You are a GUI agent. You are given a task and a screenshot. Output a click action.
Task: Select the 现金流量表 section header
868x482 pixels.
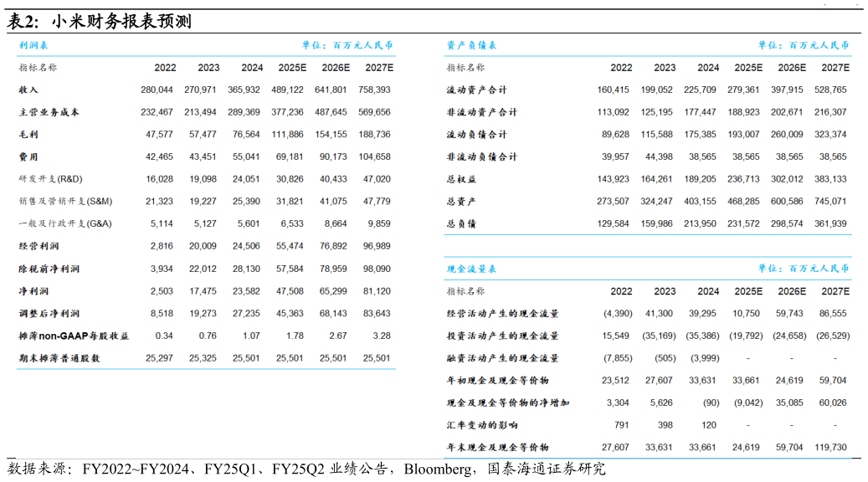[x=471, y=269]
